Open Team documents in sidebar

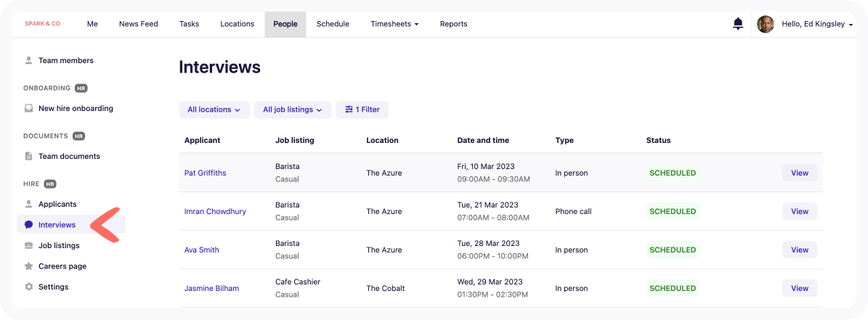coord(69,157)
